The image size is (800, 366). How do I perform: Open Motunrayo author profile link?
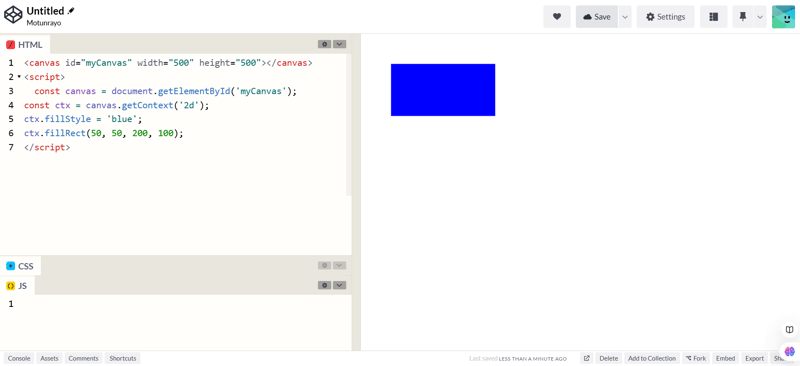[44, 23]
